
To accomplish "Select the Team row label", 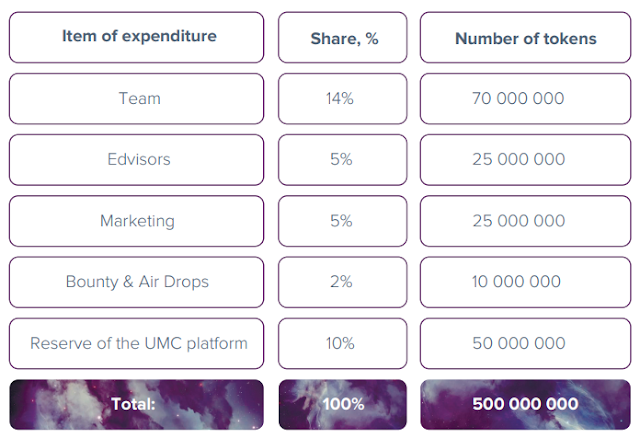I will click(x=136, y=99).
